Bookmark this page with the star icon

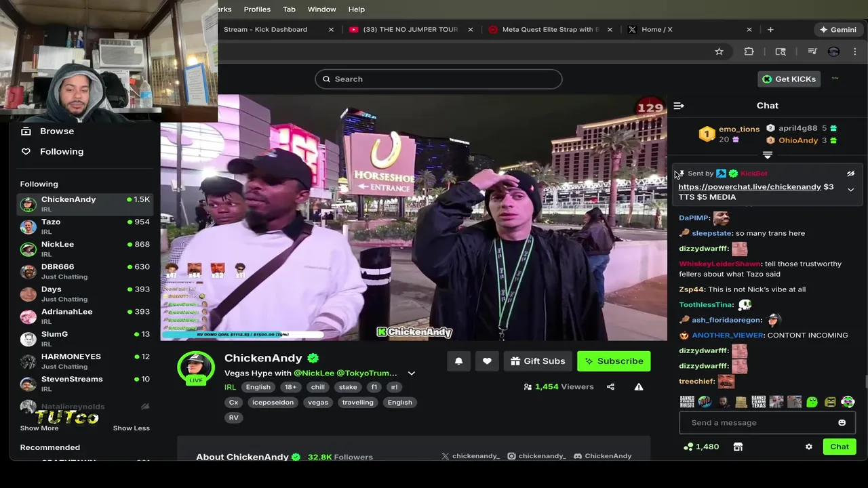(719, 52)
